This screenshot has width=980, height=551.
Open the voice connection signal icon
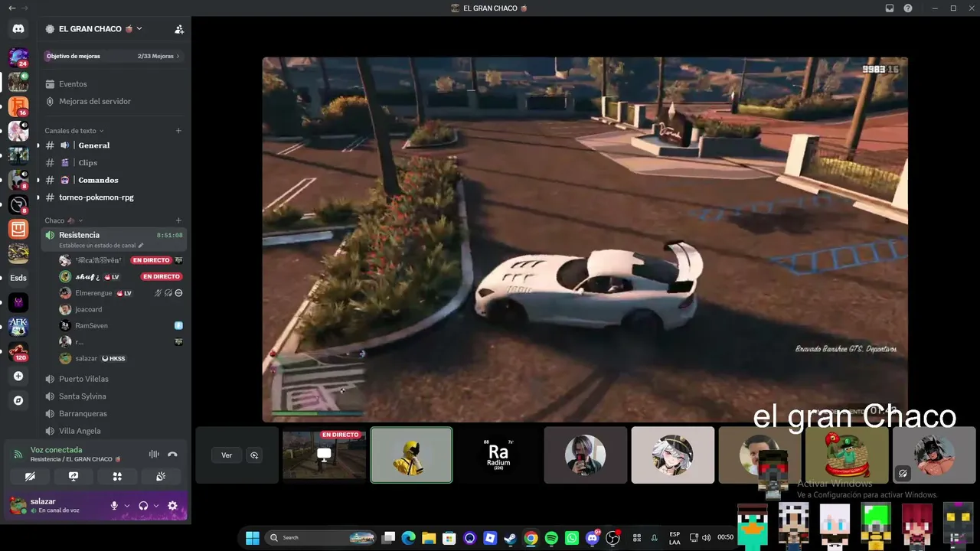[18, 455]
